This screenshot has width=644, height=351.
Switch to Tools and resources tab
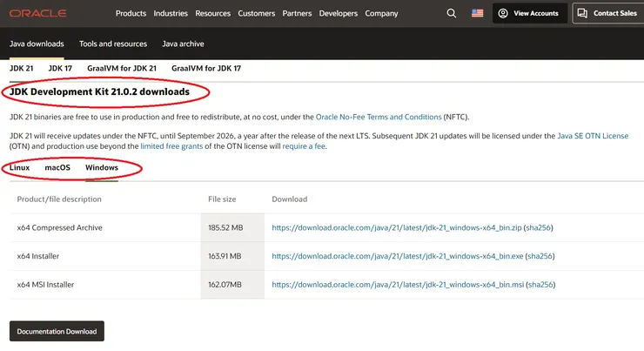tap(113, 44)
